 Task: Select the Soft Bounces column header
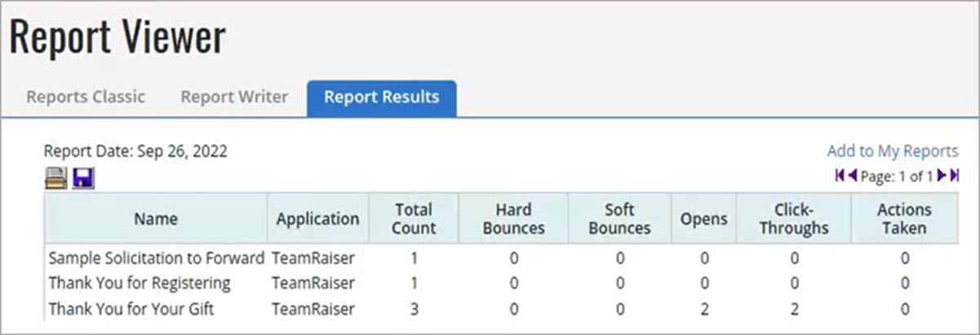619,218
